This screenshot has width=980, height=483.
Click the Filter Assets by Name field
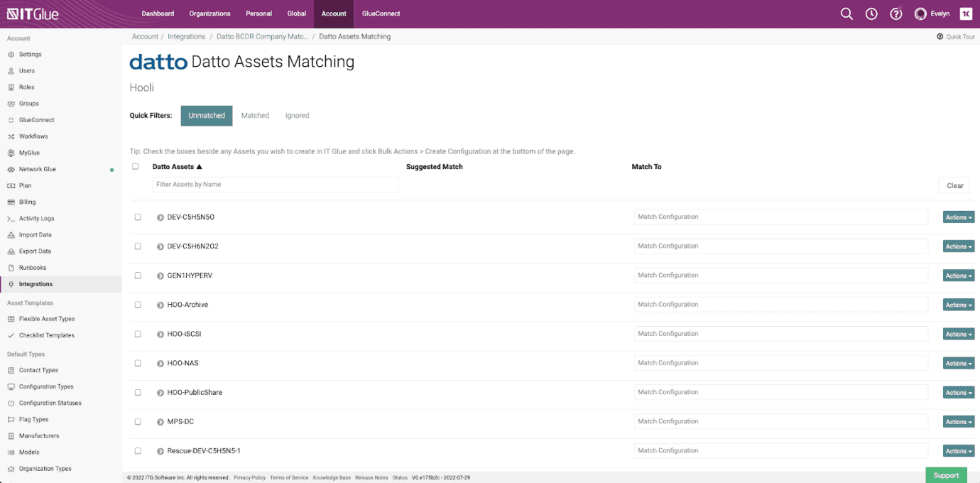coord(275,185)
